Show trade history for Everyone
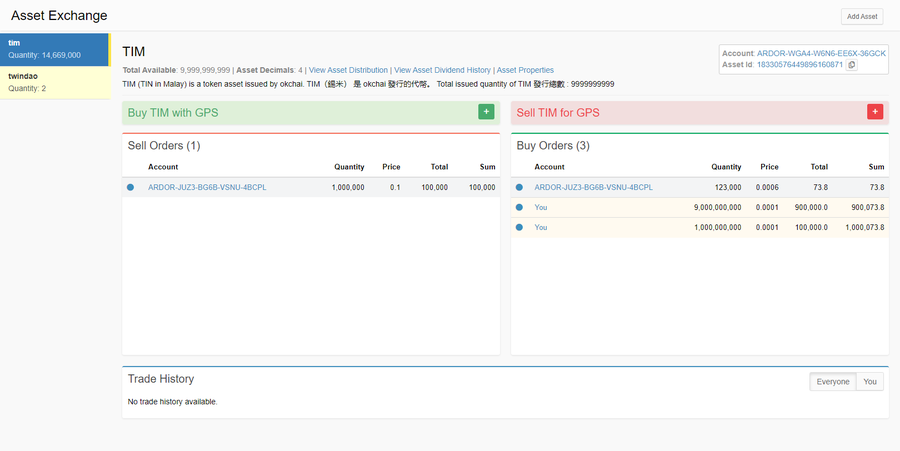Screen dimensions: 900x451 click(833, 382)
